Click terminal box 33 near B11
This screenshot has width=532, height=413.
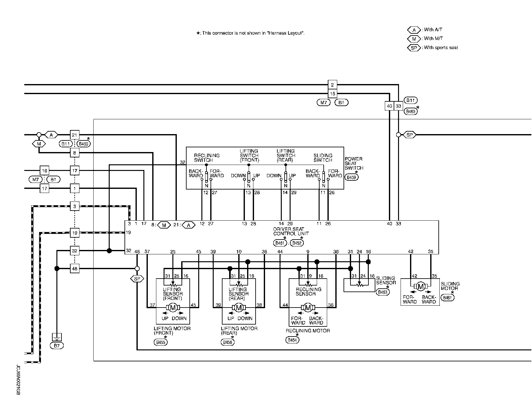click(x=398, y=106)
